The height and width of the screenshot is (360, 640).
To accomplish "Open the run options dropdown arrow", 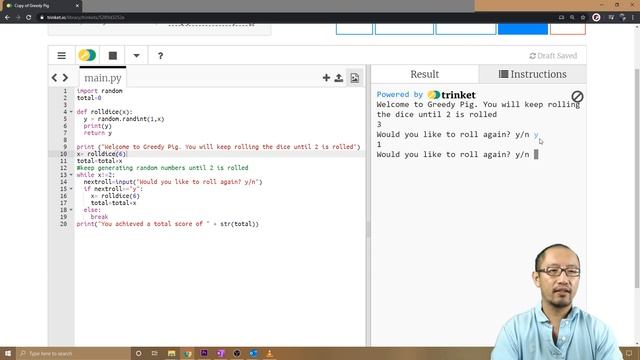I will tap(136, 56).
